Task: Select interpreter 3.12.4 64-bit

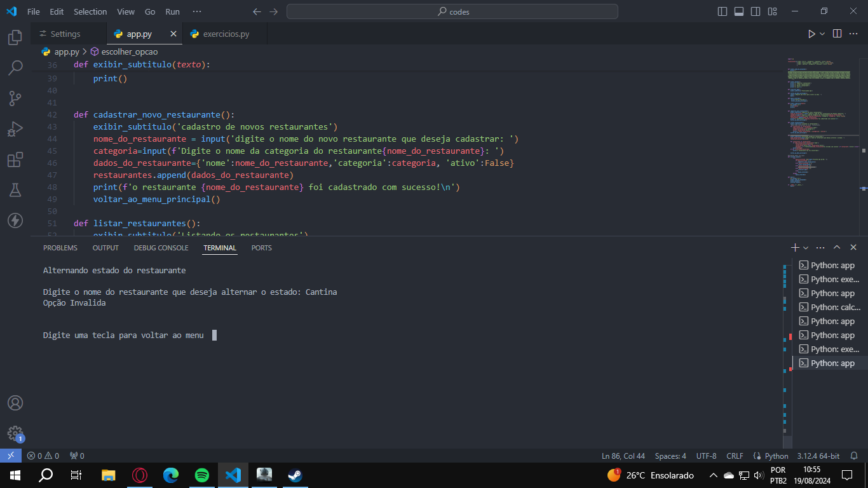Action: point(818,456)
